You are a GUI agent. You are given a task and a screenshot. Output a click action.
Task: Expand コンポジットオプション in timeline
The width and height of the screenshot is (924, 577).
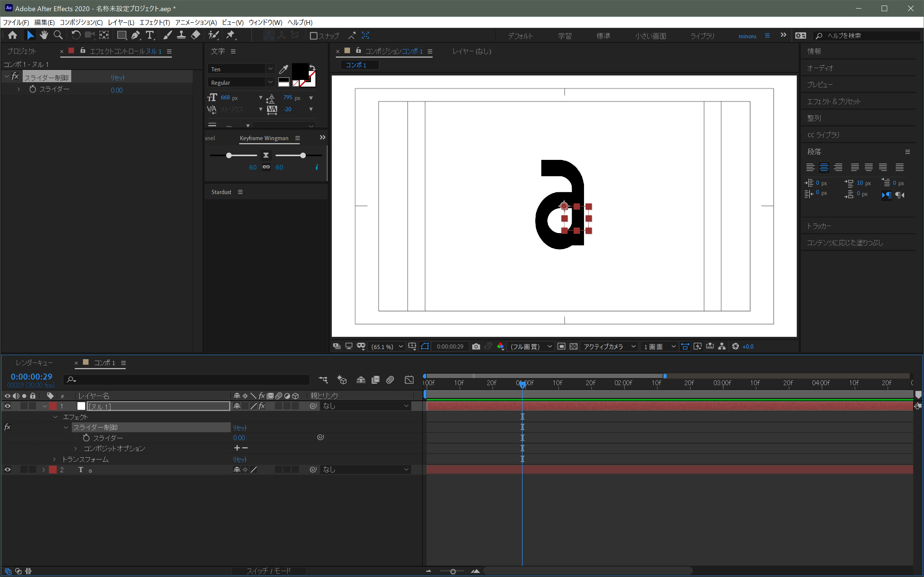(76, 448)
